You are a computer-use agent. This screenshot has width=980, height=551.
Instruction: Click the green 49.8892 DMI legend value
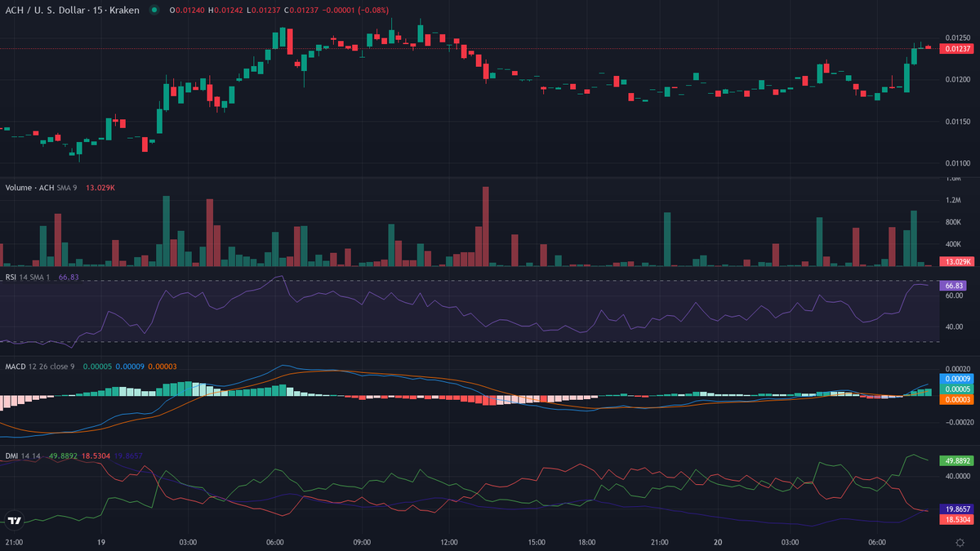[x=63, y=455]
